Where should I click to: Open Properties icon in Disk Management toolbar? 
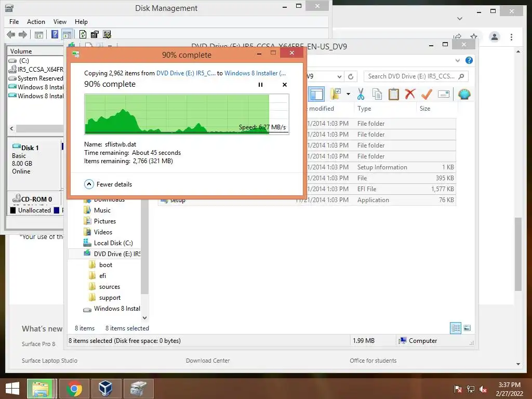(95, 34)
